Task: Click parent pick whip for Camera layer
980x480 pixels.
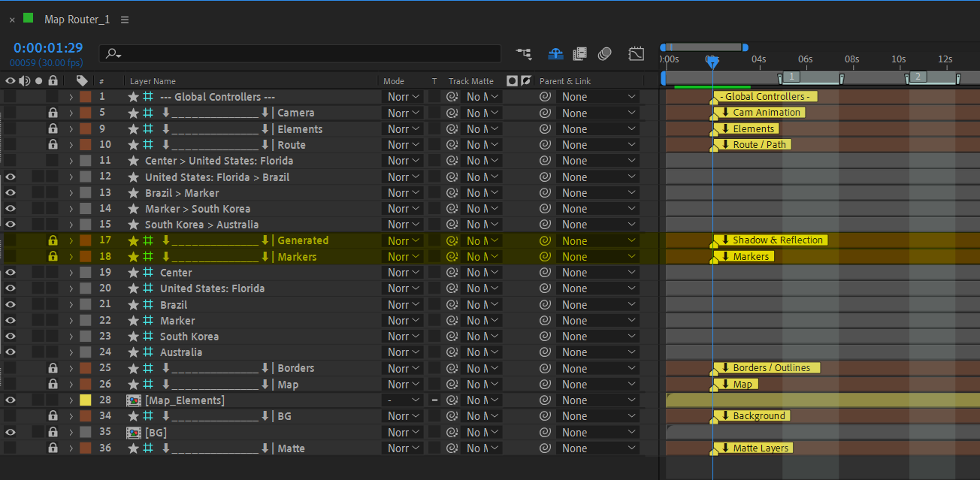Action: [545, 113]
